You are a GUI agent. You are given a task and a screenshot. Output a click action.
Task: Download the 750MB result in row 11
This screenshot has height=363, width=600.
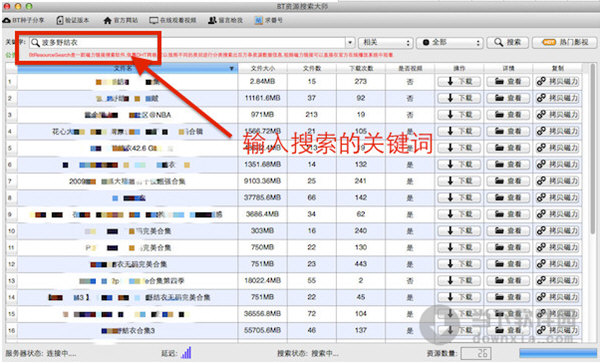pos(459,247)
